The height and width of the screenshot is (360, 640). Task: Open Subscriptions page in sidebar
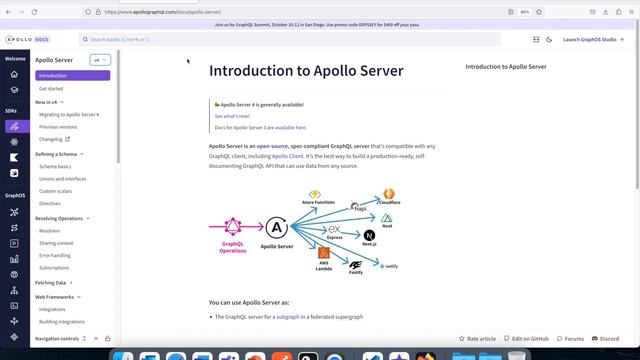click(x=54, y=268)
